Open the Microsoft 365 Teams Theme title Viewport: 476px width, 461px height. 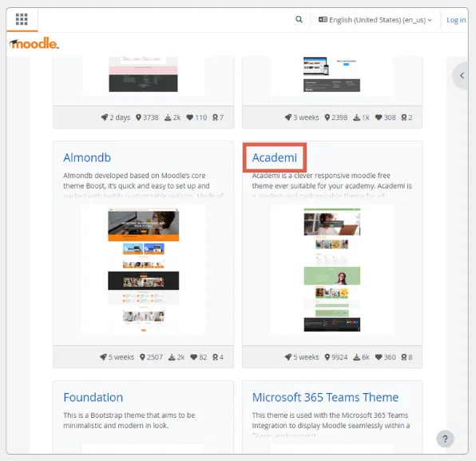point(325,397)
